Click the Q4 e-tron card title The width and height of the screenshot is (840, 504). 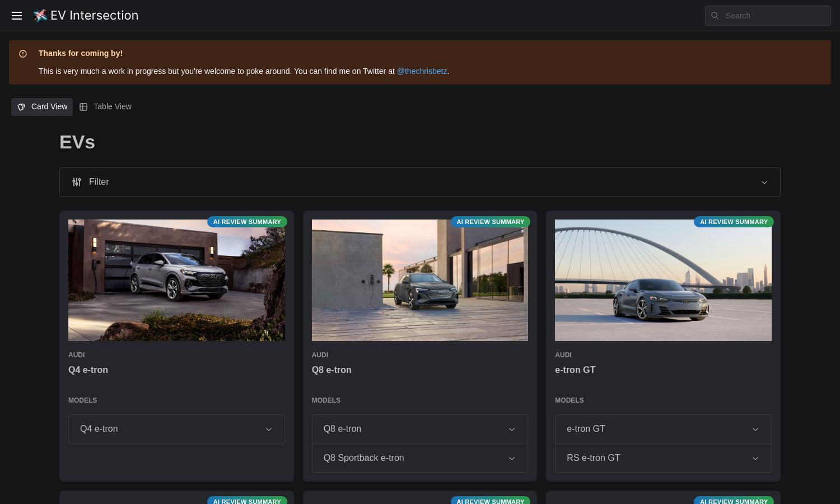point(88,370)
